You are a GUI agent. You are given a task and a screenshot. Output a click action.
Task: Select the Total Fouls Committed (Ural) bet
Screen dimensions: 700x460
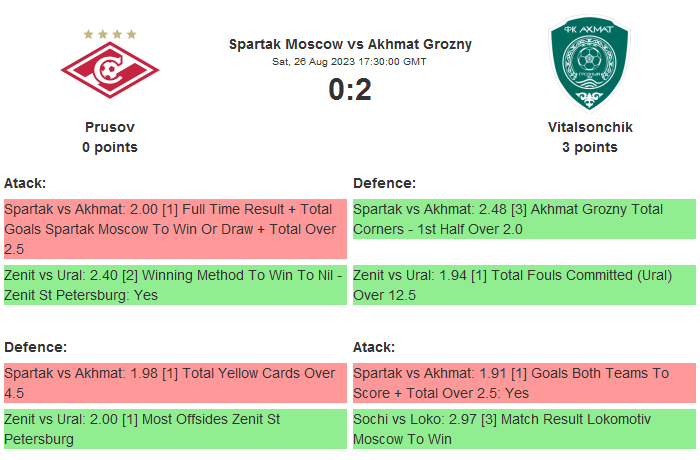coord(524,285)
